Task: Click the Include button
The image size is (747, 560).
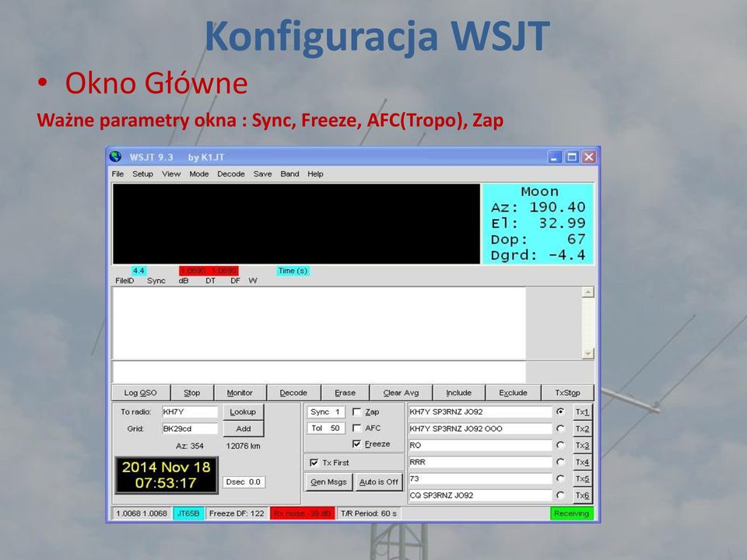Action: [459, 393]
